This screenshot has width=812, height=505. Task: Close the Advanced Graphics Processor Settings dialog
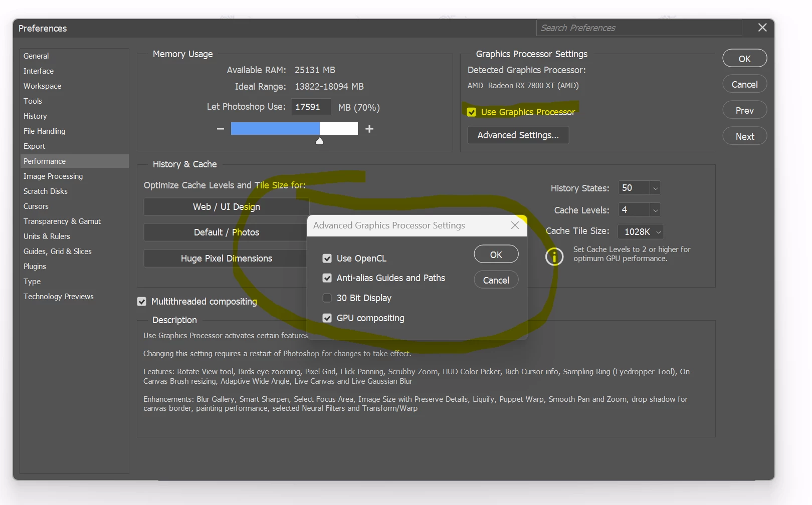click(x=515, y=225)
